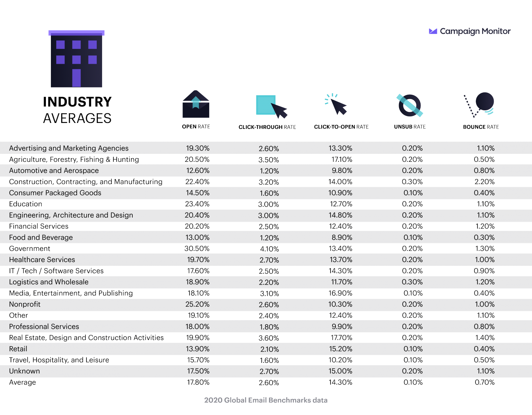Viewport: 532px width, 415px height.
Task: Click Real Estate click-to-open rate 17.70%
Action: (x=341, y=338)
